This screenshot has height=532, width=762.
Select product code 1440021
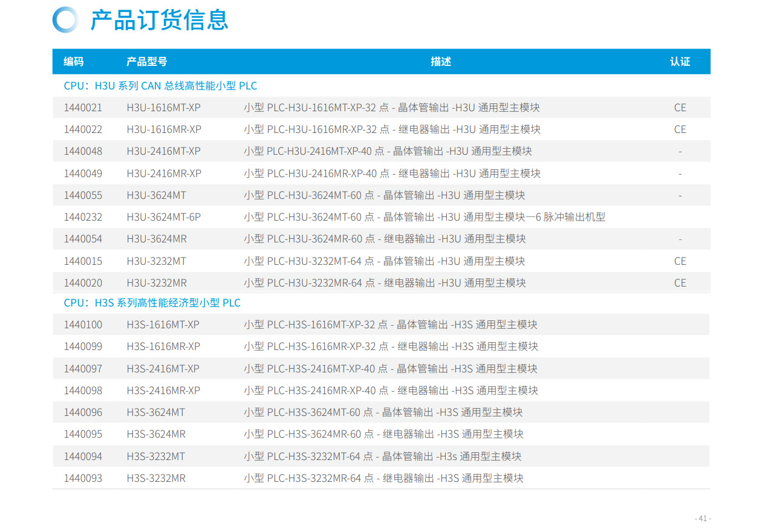coord(83,108)
